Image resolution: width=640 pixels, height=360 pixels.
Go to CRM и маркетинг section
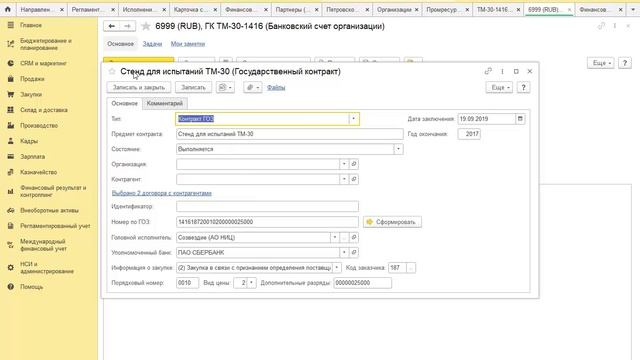pos(43,63)
